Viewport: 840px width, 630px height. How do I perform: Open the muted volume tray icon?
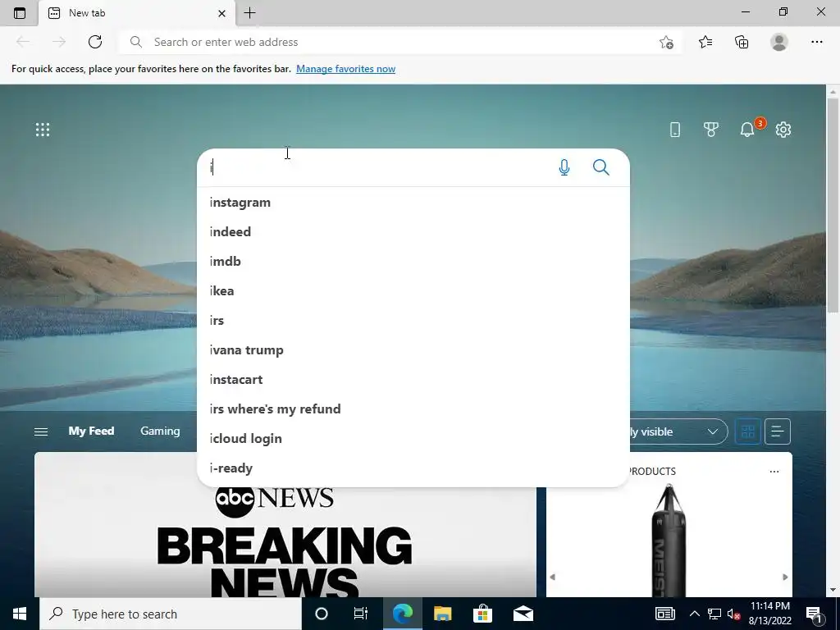733,614
